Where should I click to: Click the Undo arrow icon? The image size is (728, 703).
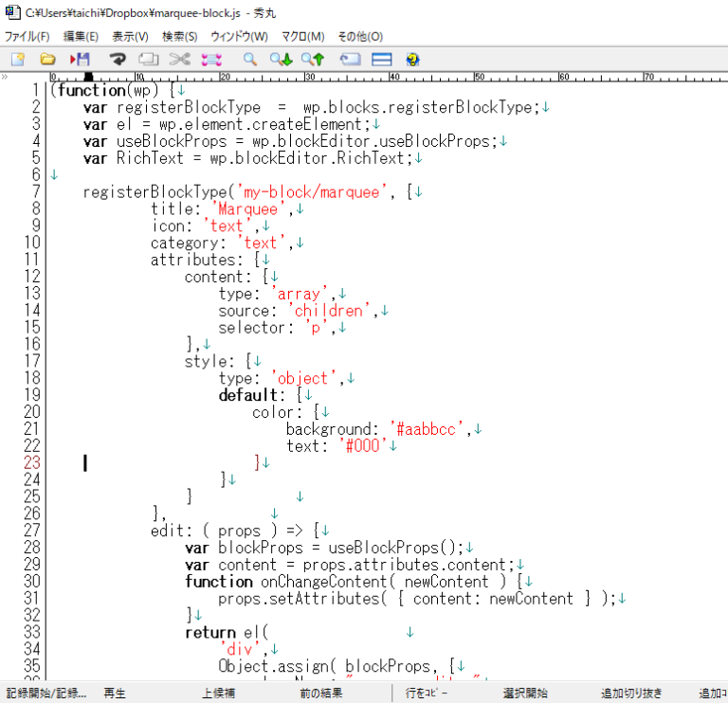tap(118, 59)
